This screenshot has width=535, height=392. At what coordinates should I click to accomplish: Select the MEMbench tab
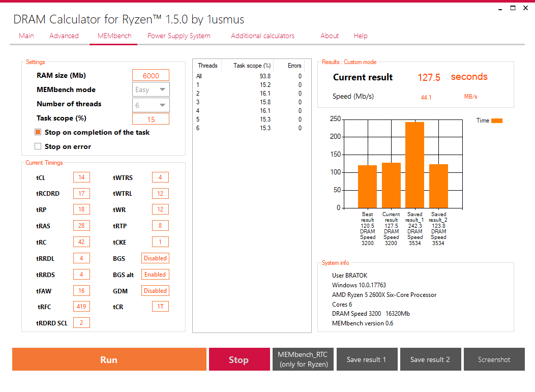pos(114,36)
